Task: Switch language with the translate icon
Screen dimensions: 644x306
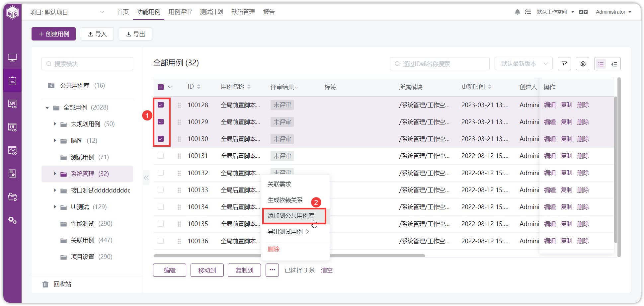Action: pyautogui.click(x=583, y=12)
